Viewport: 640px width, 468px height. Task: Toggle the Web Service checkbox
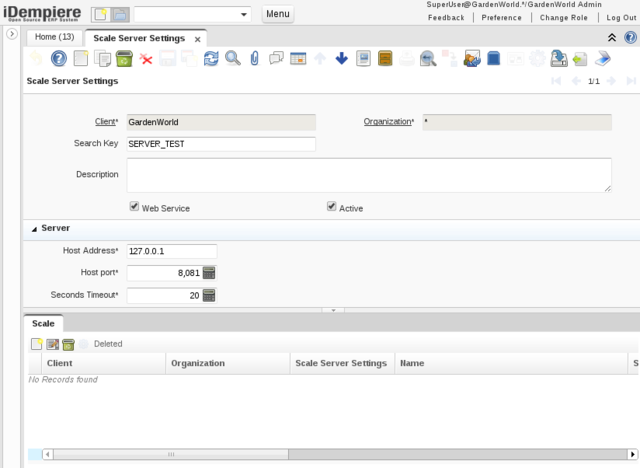(x=135, y=208)
